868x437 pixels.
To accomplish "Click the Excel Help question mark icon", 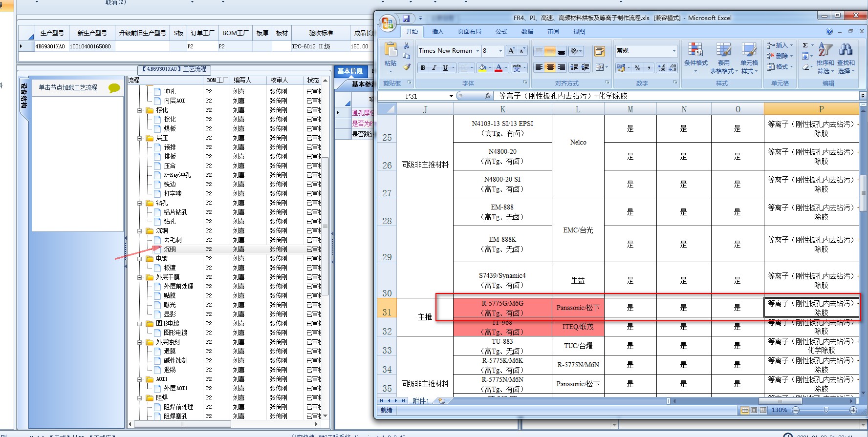I will point(829,32).
